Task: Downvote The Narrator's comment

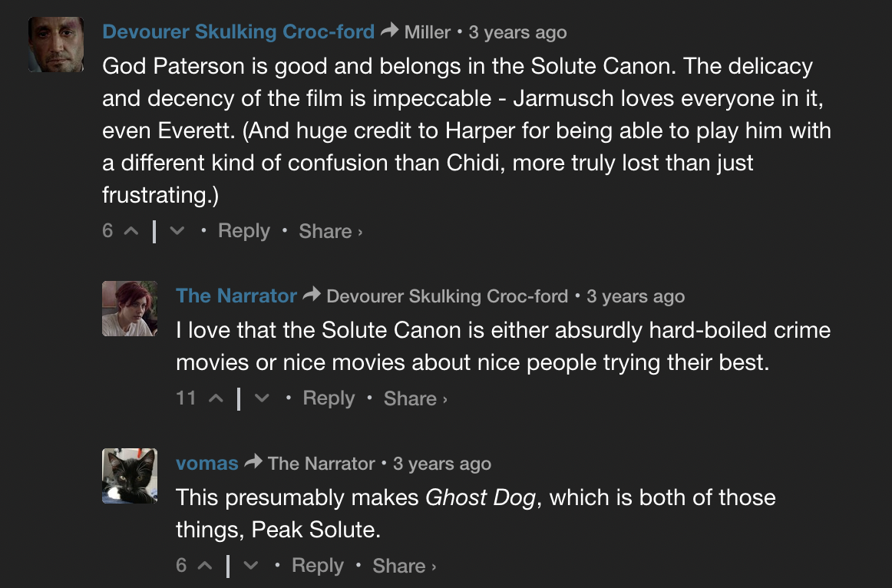Action: 262,398
